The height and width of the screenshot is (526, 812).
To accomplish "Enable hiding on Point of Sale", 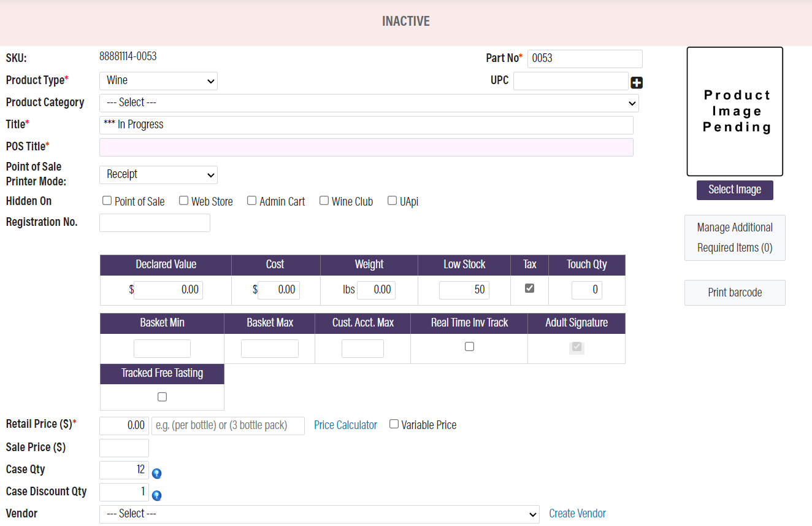I will click(x=107, y=200).
